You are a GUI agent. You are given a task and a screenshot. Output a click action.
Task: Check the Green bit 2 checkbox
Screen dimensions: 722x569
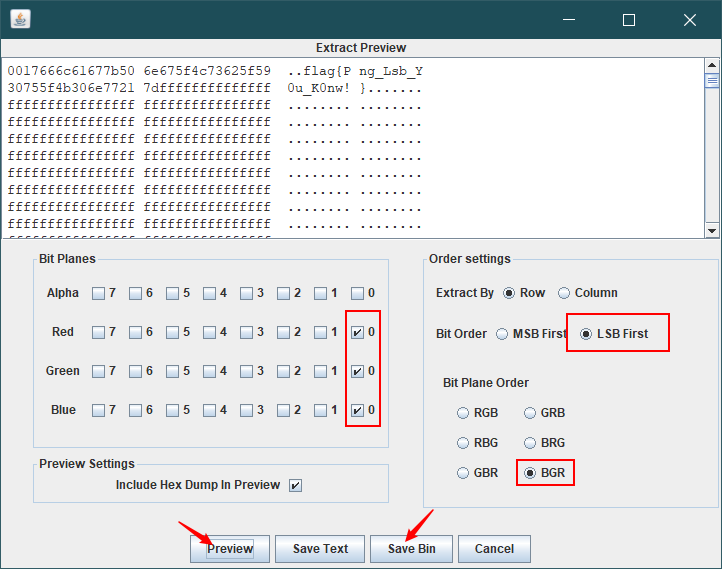[x=283, y=371]
